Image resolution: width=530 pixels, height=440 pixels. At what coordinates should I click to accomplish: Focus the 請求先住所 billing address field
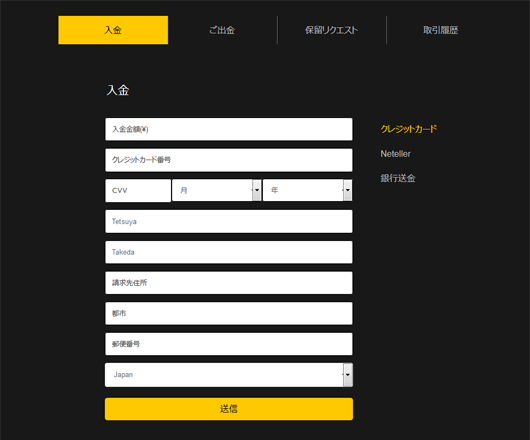tap(229, 283)
